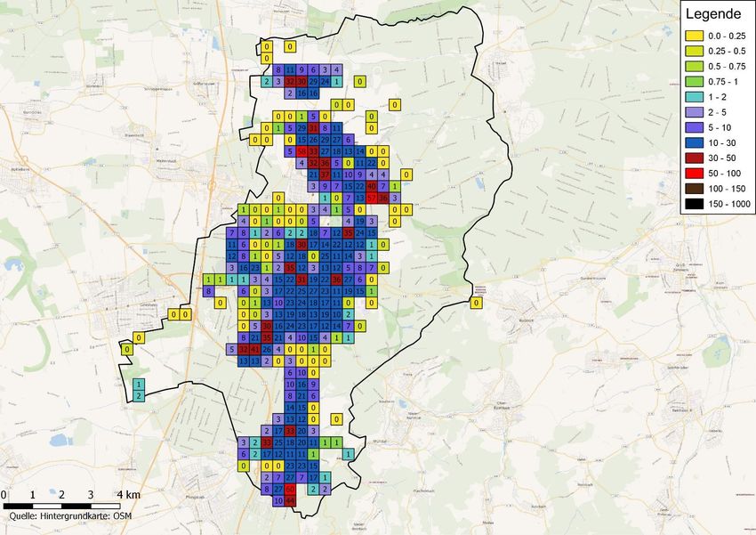Click the brown 100 - 150 legend swatch

click(x=694, y=189)
